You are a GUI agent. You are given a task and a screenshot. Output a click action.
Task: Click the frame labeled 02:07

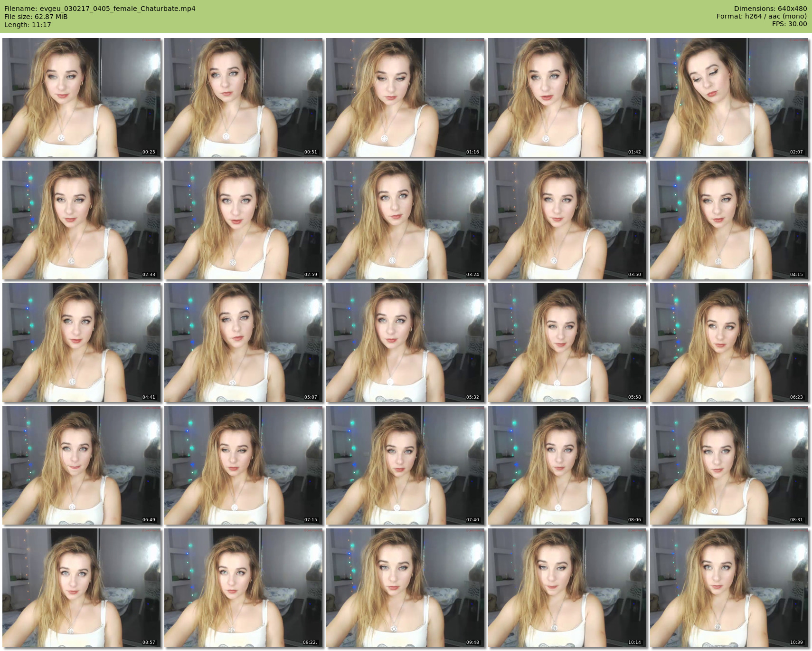(x=729, y=97)
